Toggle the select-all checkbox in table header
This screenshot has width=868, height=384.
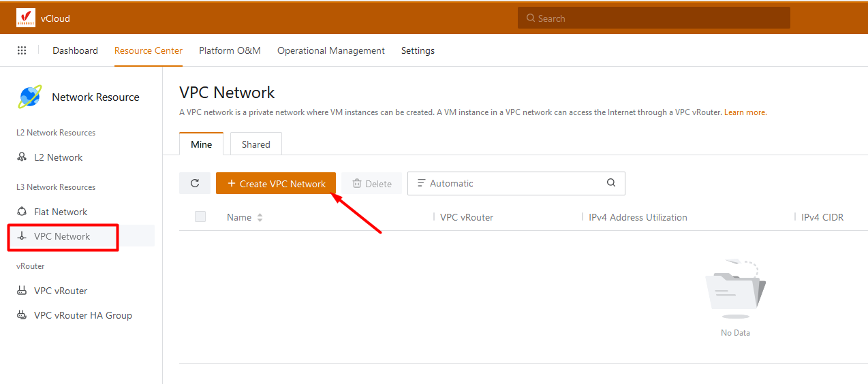(x=200, y=217)
